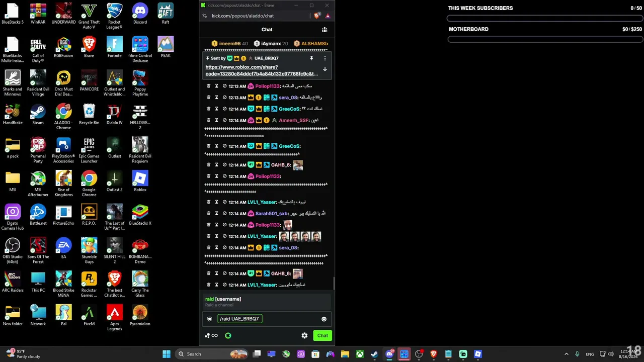This screenshot has width=644, height=362.
Task: Open weather widget showing 95°F
Action: pos(23,354)
